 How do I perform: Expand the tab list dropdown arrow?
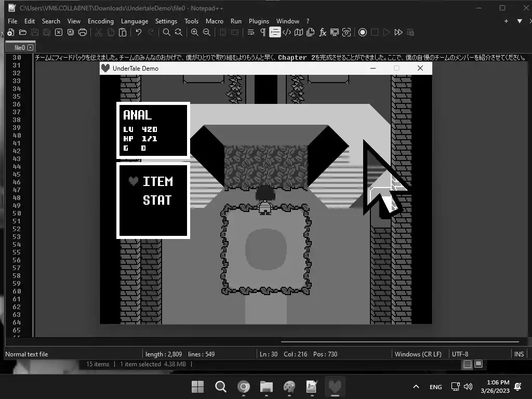(x=520, y=21)
